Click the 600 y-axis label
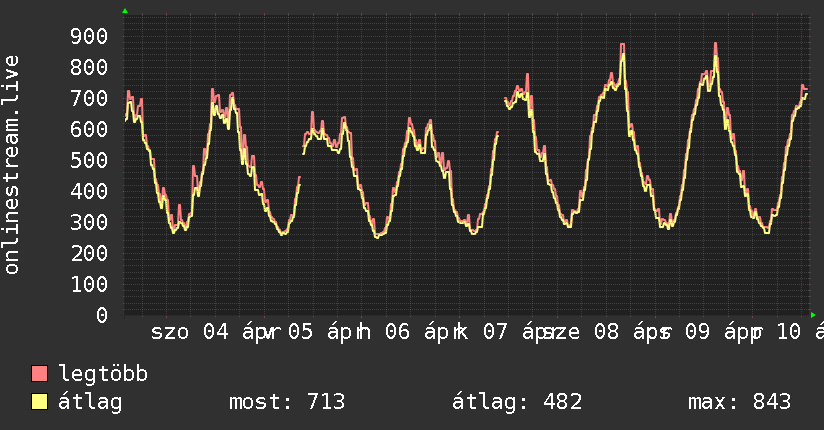 [89, 129]
